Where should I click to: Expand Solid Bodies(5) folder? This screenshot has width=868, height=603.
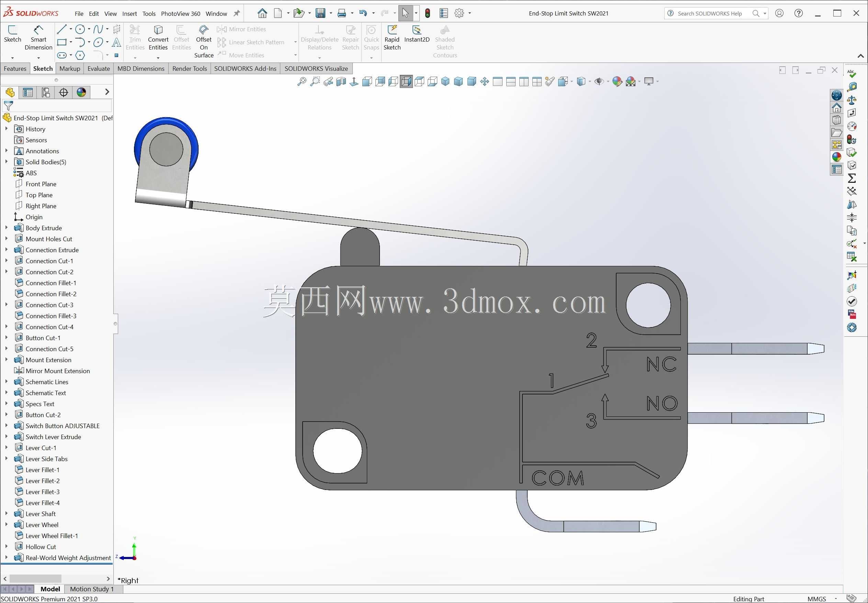pyautogui.click(x=7, y=162)
